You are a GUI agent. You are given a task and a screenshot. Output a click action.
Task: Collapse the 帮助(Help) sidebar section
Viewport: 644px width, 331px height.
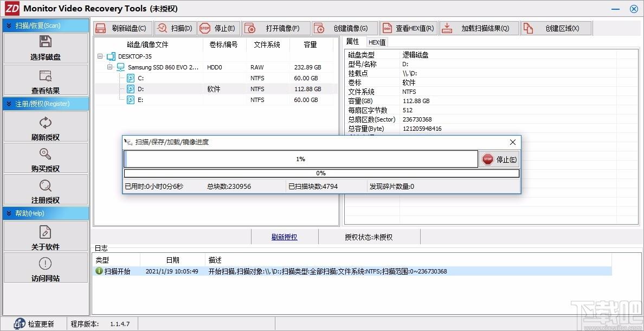coord(9,213)
